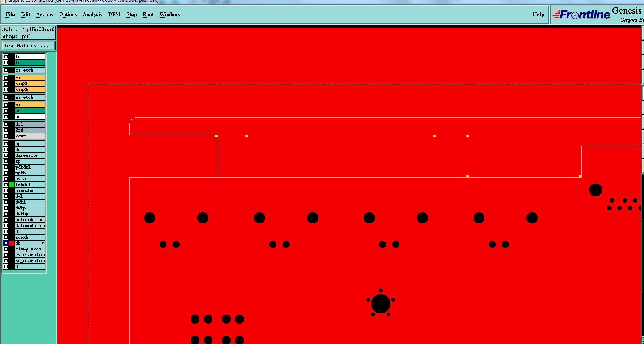The width and height of the screenshot is (644, 344).
Task: Click the 'Step: pnl' label
Action: [28, 37]
